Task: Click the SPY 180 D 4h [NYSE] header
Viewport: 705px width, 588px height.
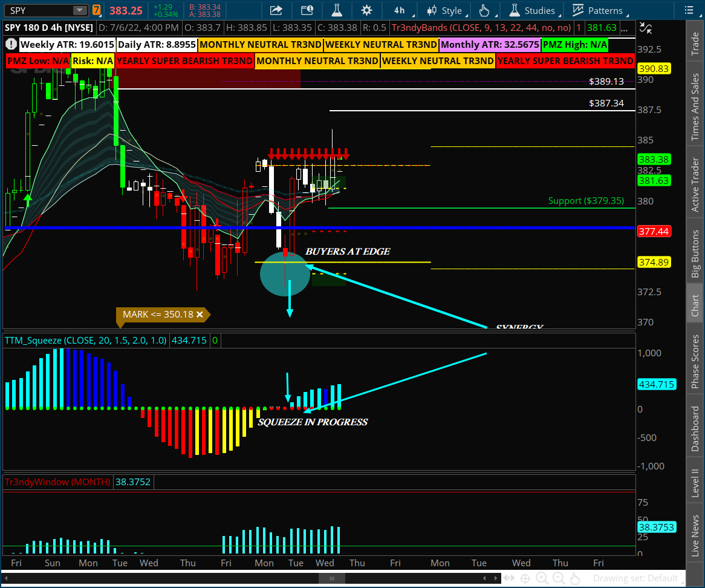Action: 49,28
